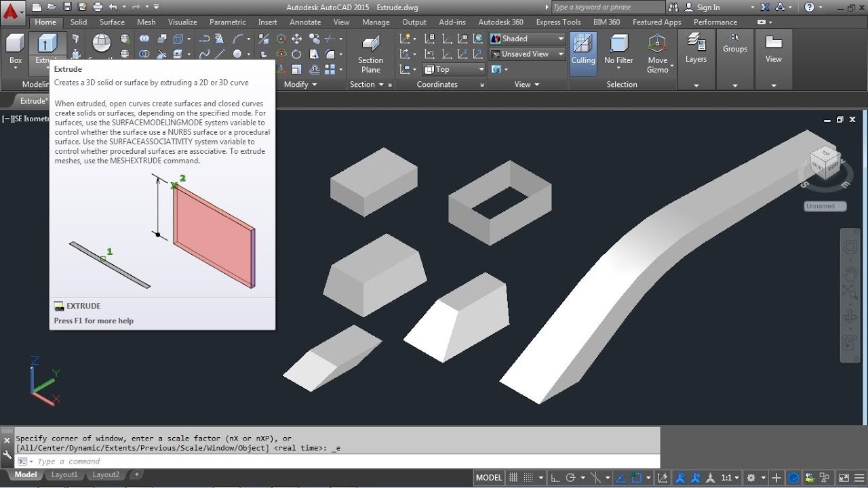The image size is (868, 488).
Task: Open the Surface ribbon tab
Action: coord(112,22)
